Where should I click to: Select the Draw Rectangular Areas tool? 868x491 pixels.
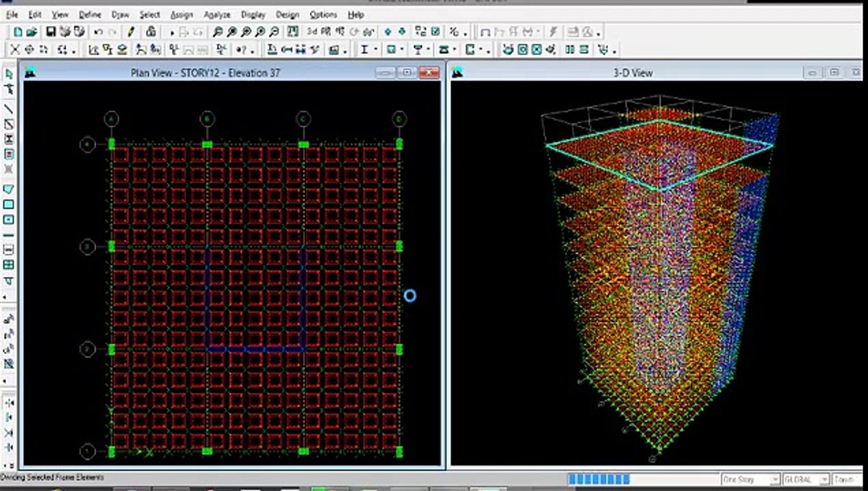click(9, 204)
